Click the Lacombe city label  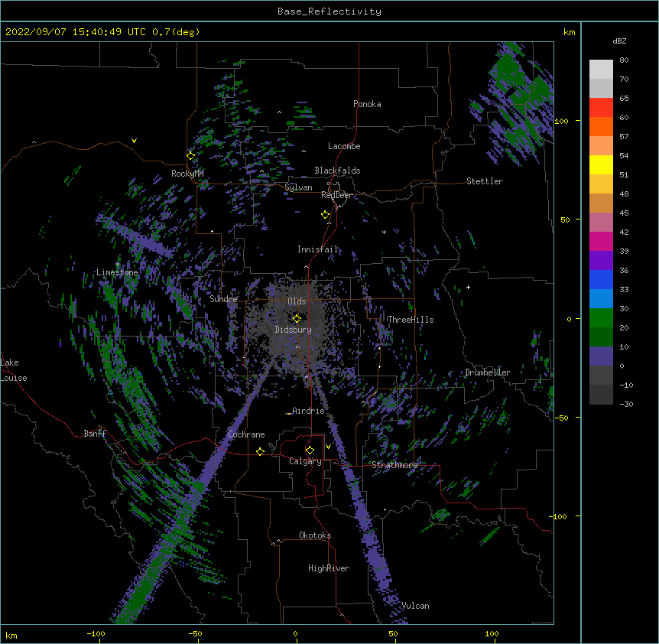[x=344, y=146]
